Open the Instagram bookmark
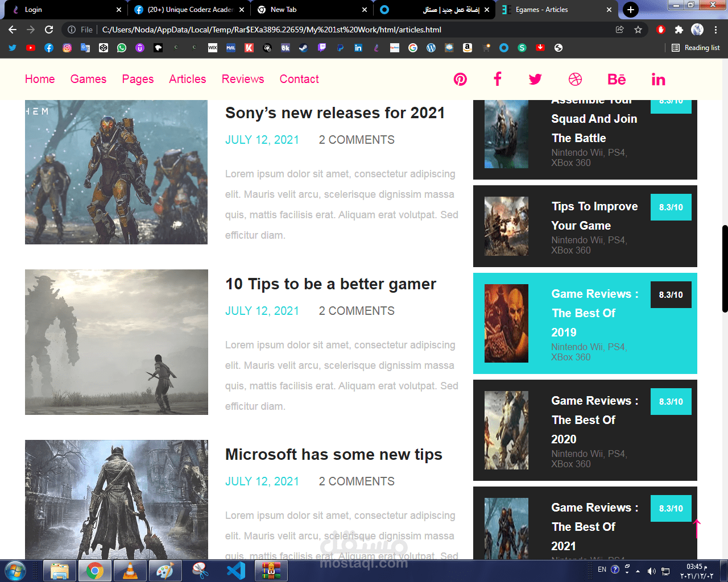Screen dimensions: 728x582 [67, 48]
